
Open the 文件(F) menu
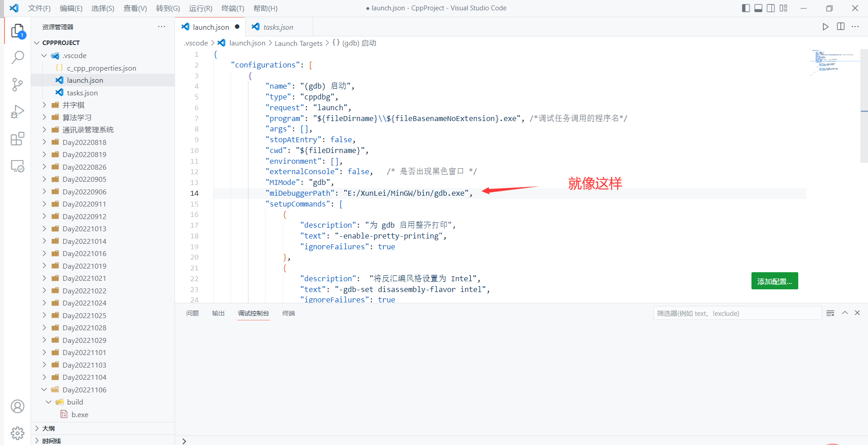[39, 8]
